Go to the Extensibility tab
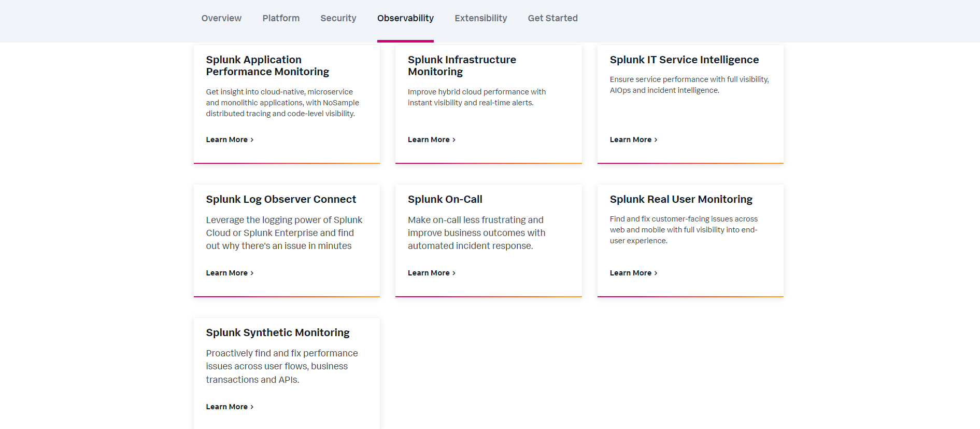The width and height of the screenshot is (980, 429). (x=480, y=18)
